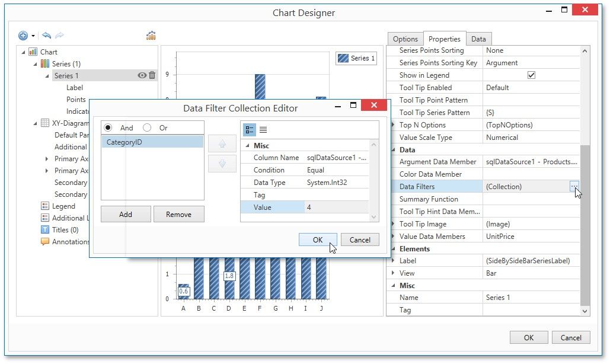Switch to the Data tab
The height and width of the screenshot is (364, 610).
click(x=478, y=39)
